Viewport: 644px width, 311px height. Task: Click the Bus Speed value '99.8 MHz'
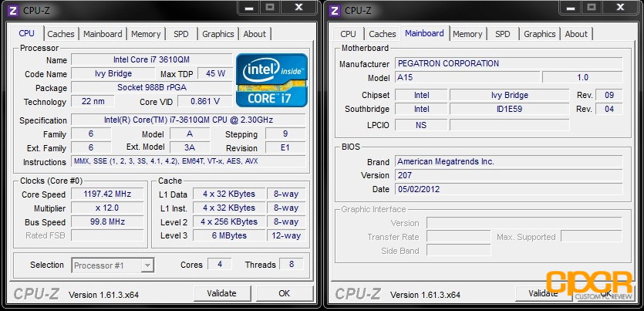point(108,221)
